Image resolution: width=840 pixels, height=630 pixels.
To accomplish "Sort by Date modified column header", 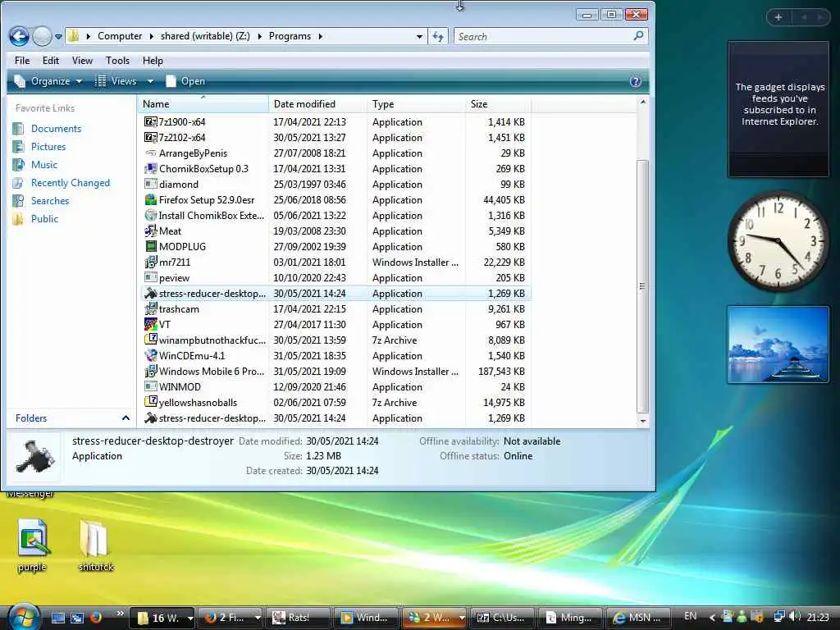I will pos(318,104).
